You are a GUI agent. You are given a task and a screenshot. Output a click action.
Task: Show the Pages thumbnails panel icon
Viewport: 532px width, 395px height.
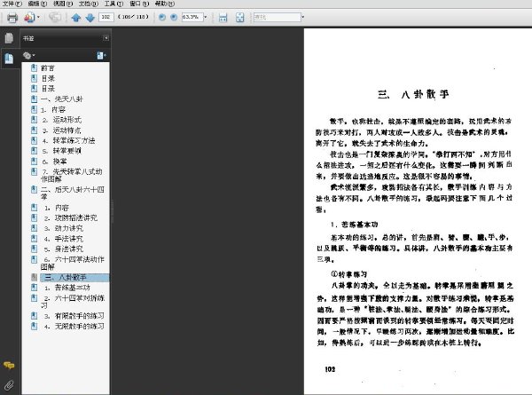9,38
